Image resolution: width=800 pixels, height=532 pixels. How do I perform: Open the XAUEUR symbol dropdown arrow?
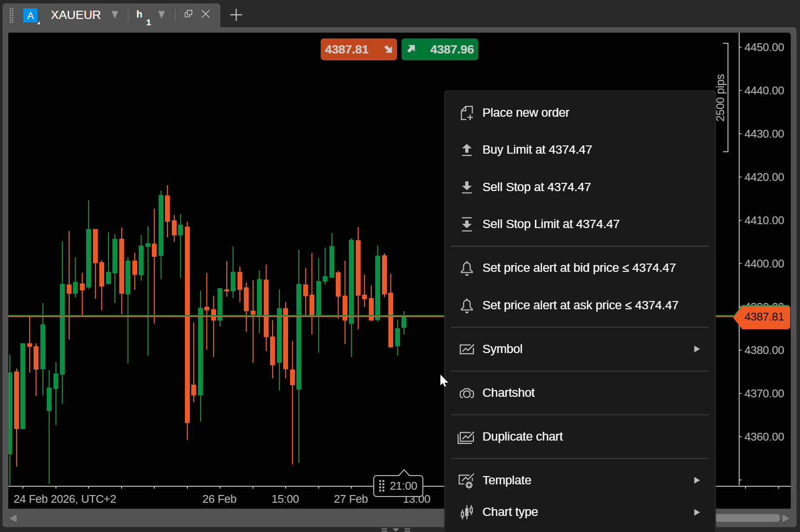tap(115, 15)
